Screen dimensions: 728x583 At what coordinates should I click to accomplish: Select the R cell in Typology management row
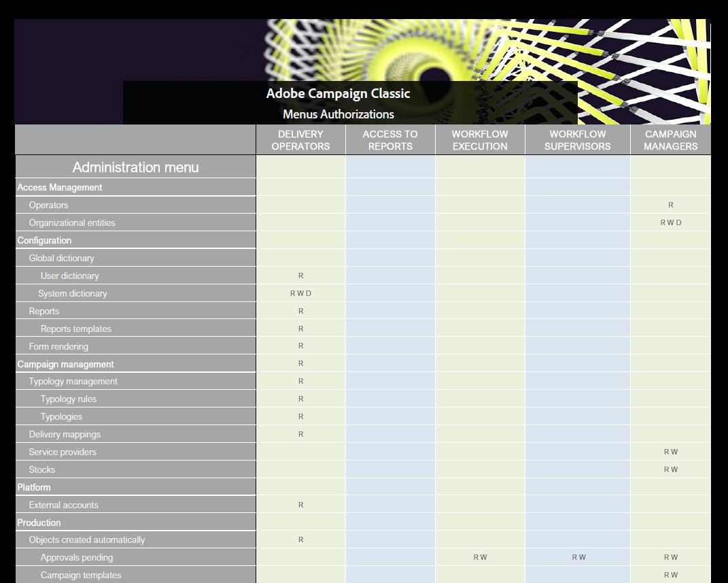coord(301,381)
